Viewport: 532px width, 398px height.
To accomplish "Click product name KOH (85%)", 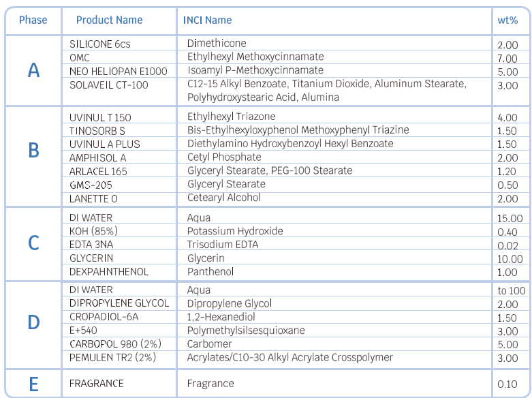I will click(x=93, y=231).
